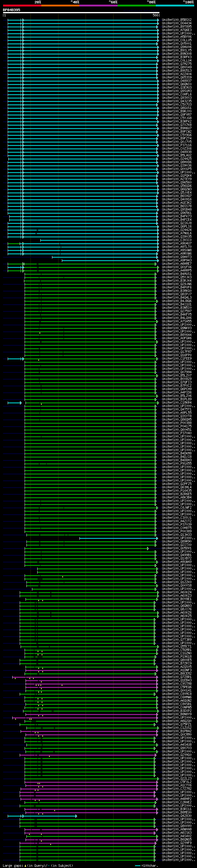The width and height of the screenshot is (197, 868).
Task: Click the green ~80% legend segment
Action: point(136,6)
